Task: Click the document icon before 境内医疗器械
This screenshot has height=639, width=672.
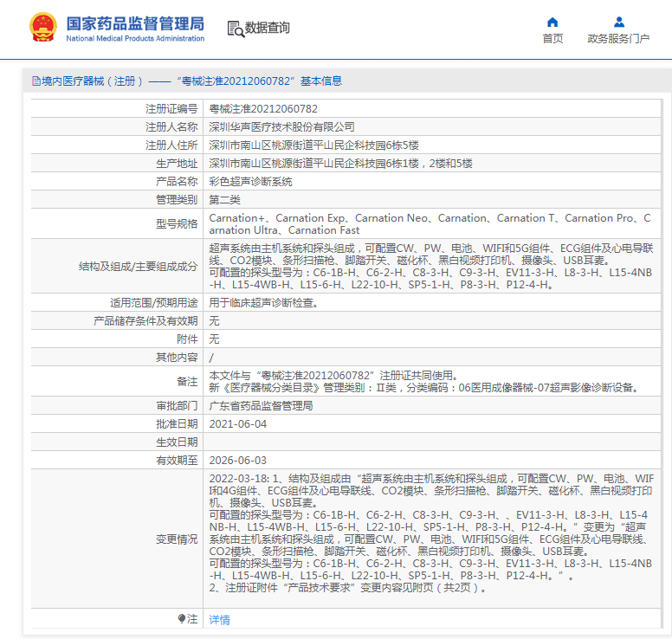Action: [36, 81]
